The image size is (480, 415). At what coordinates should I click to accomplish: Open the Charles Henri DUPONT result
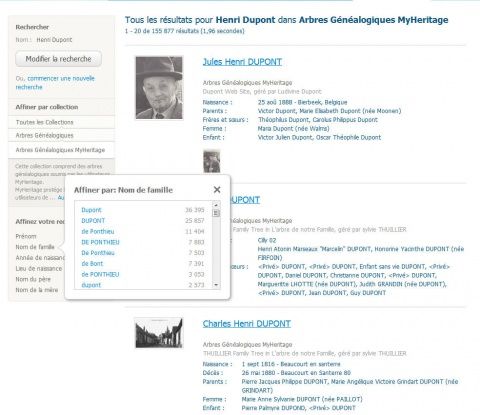click(247, 324)
